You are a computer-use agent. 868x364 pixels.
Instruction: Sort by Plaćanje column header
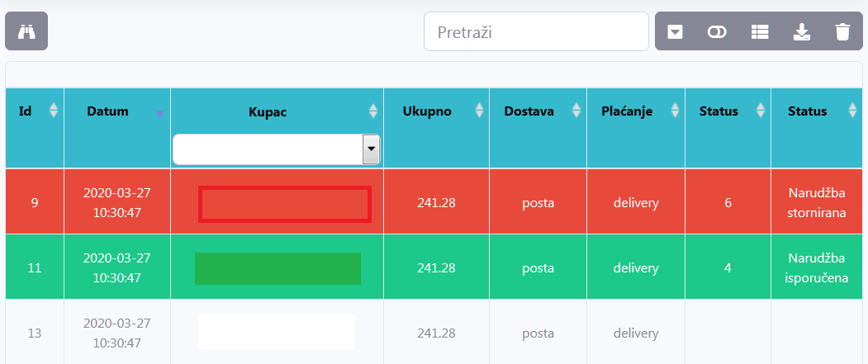(619, 111)
